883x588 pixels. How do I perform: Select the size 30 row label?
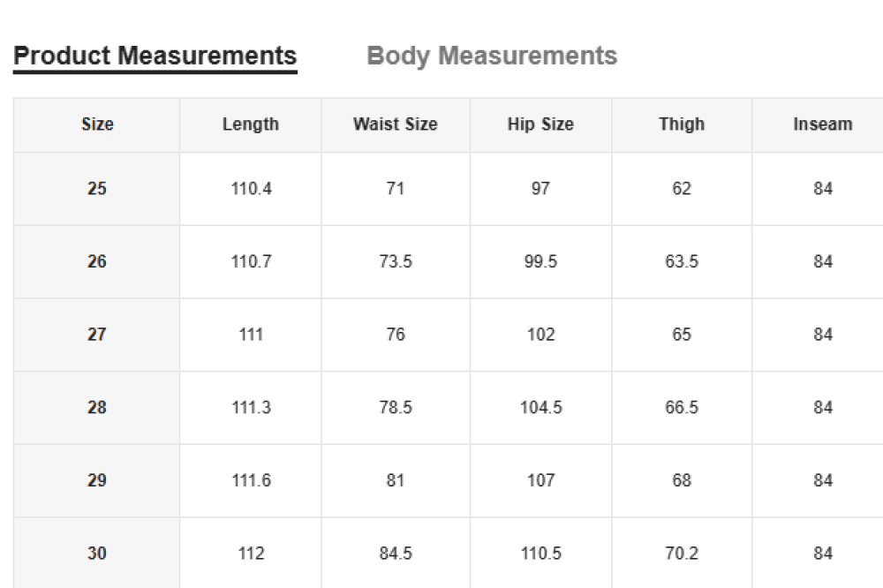click(x=97, y=554)
